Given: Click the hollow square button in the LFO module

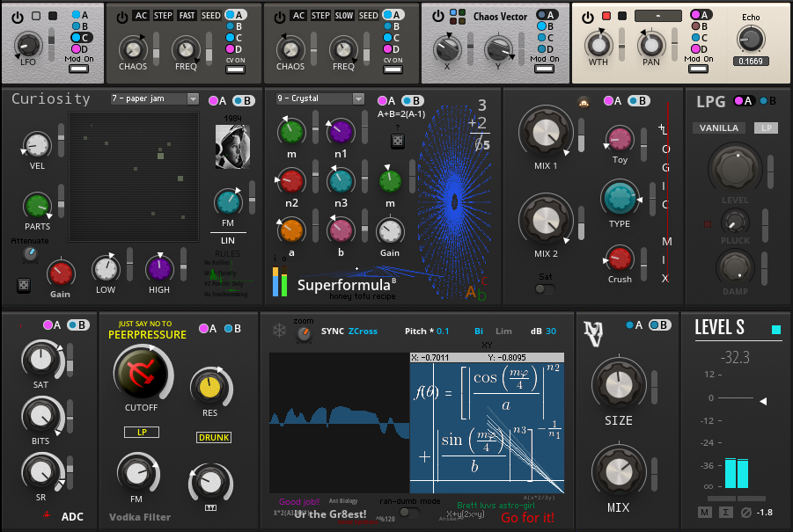Looking at the screenshot, I should 36,16.
